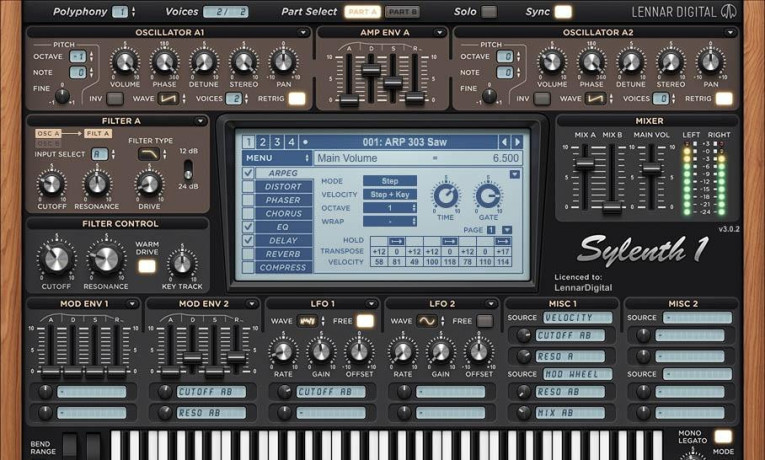Open the arpeggiator Page dropdown arrow
This screenshot has width=765, height=460.
coord(507,230)
